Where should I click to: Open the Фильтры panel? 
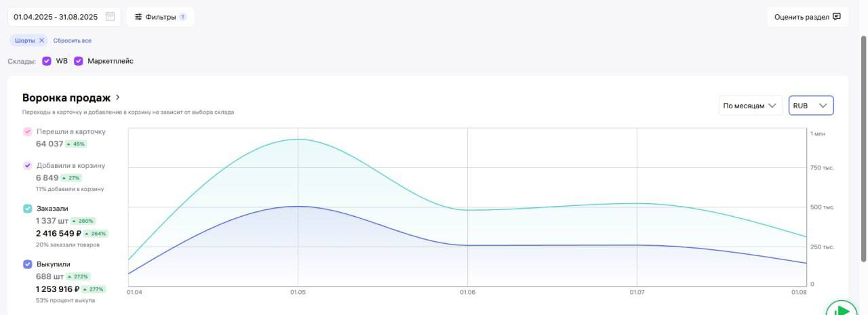pos(160,17)
